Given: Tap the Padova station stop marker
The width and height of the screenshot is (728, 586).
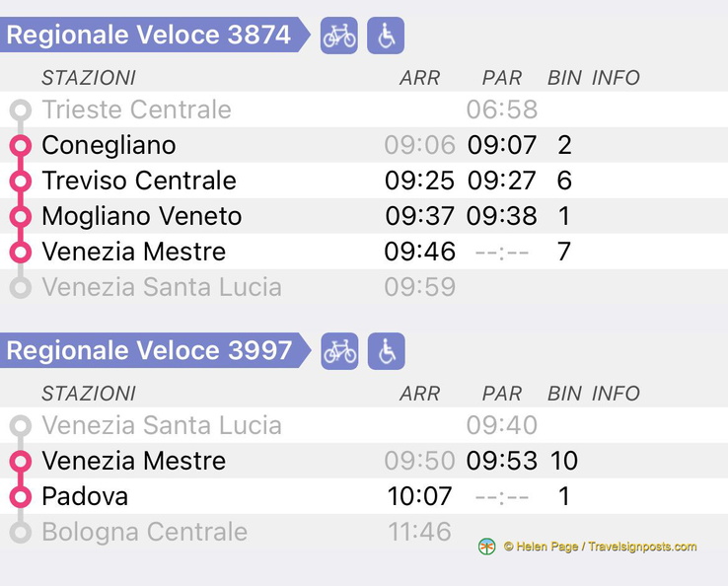Looking at the screenshot, I should pyautogui.click(x=20, y=496).
